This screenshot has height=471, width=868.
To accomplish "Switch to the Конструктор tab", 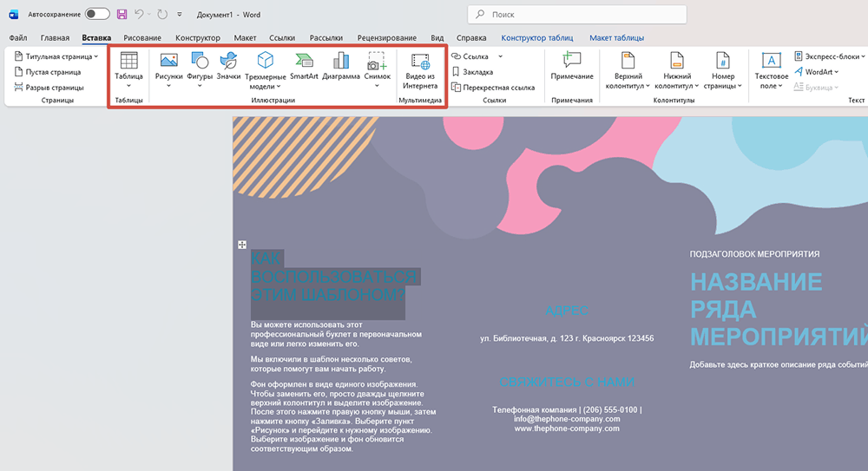I will [198, 37].
